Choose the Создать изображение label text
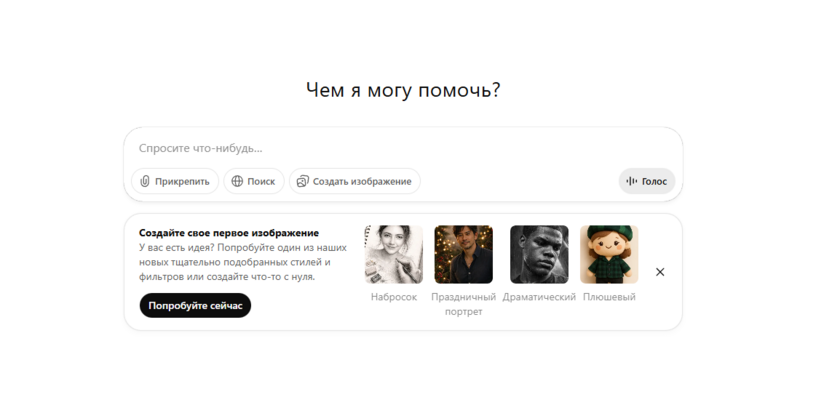The image size is (832, 413). (362, 182)
